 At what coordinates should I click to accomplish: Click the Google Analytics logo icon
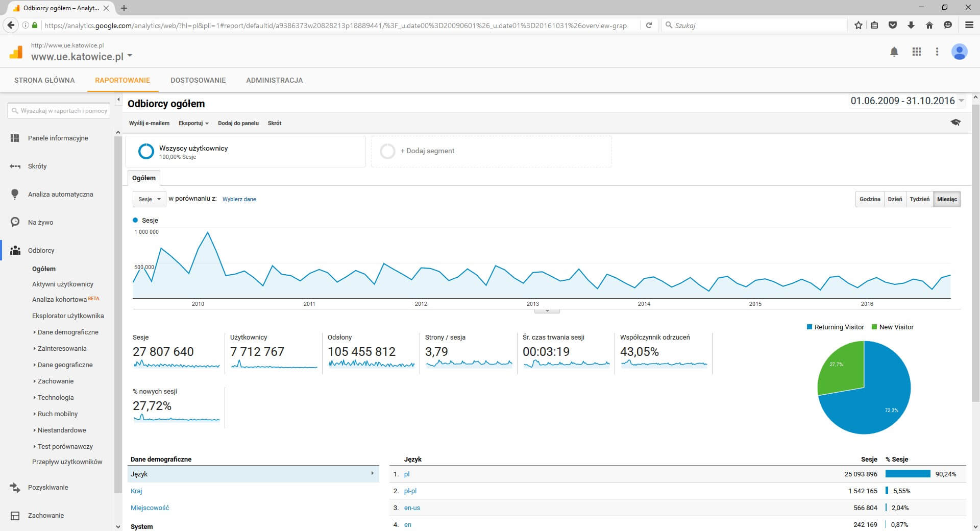(16, 52)
